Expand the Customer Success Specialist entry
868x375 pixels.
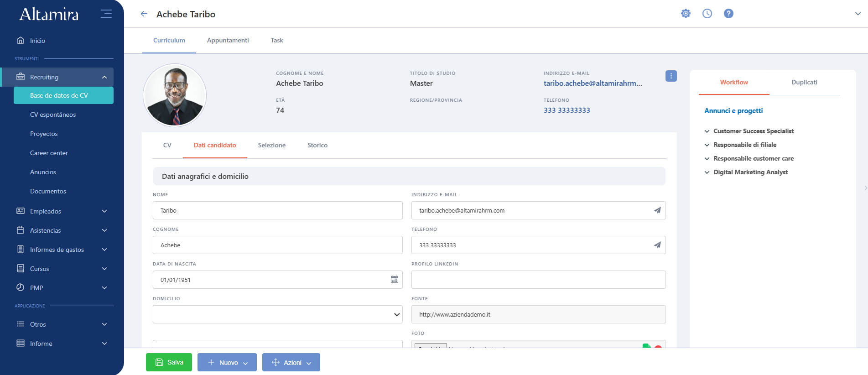pyautogui.click(x=749, y=131)
